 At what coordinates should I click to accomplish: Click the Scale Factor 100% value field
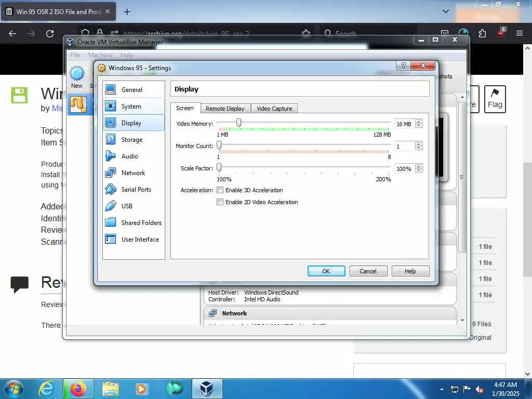click(405, 169)
